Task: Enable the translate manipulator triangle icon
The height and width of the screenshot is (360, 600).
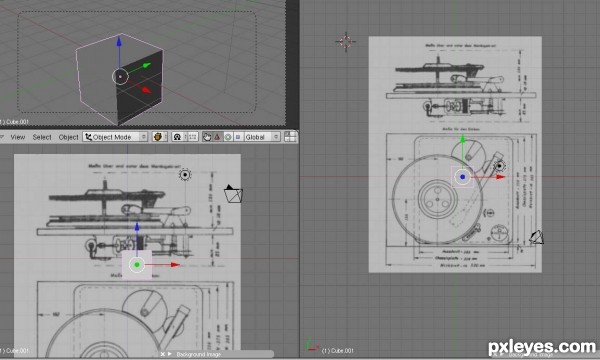Action: click(217, 137)
